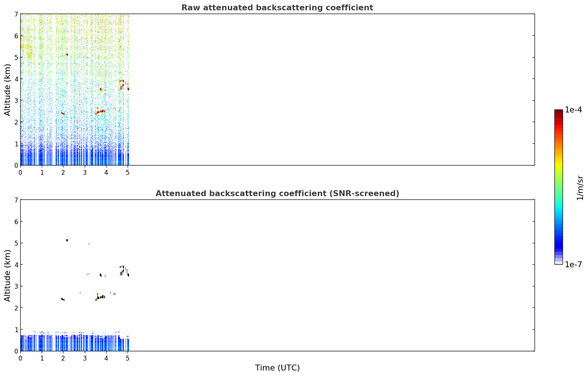Click the y-axis tick '4' in bottom plot
588x376 pixels.
(x=16, y=265)
